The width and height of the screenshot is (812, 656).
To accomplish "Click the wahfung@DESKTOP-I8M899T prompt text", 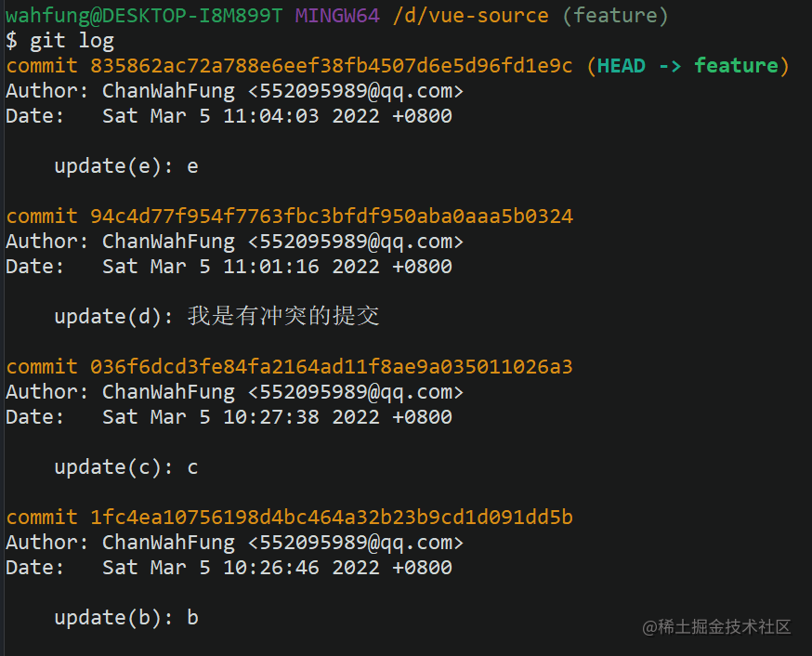I will click(144, 16).
